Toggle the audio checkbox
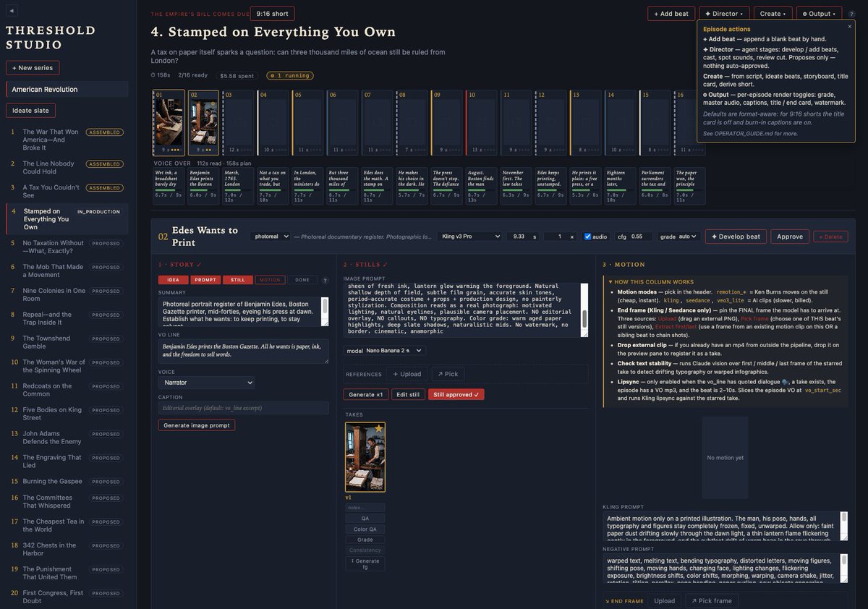The image size is (868, 609). tap(588, 237)
